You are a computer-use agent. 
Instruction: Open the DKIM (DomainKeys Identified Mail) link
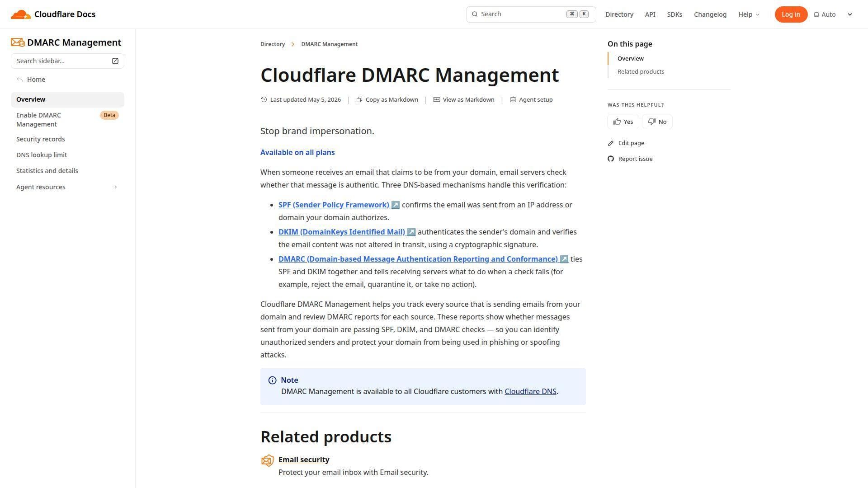[342, 232]
